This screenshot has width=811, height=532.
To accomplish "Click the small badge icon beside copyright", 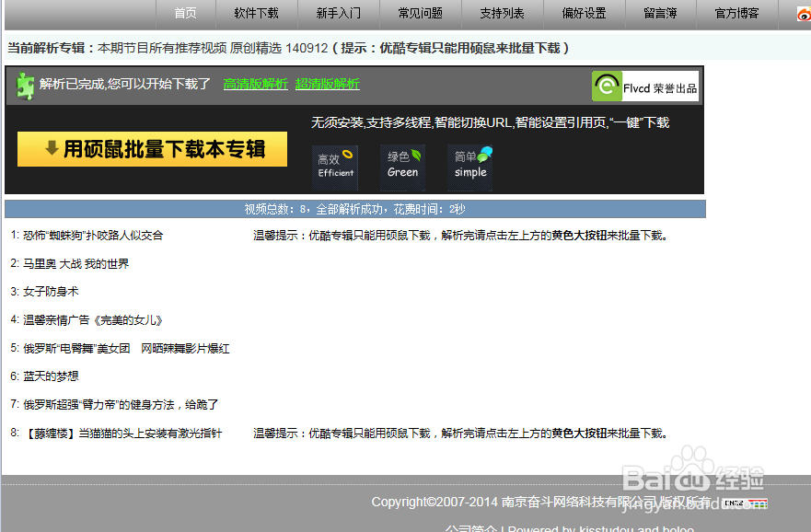I will click(745, 503).
